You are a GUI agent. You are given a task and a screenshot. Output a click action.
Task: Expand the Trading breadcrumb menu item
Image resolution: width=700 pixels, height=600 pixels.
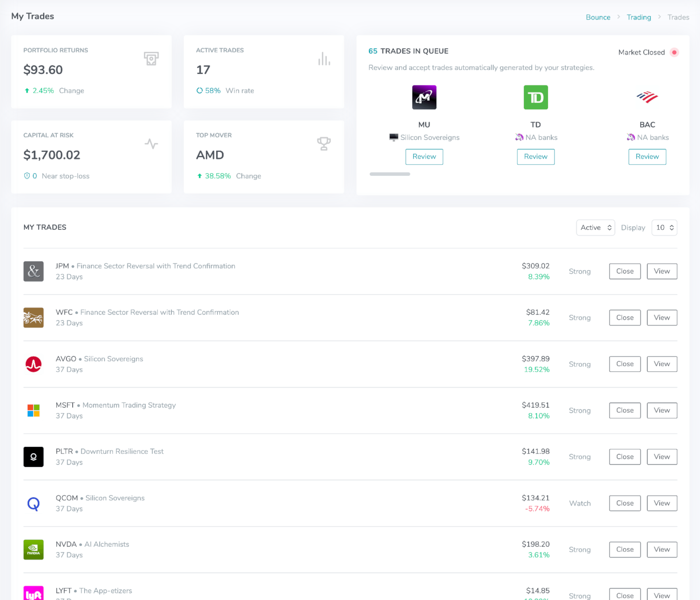[x=638, y=17]
